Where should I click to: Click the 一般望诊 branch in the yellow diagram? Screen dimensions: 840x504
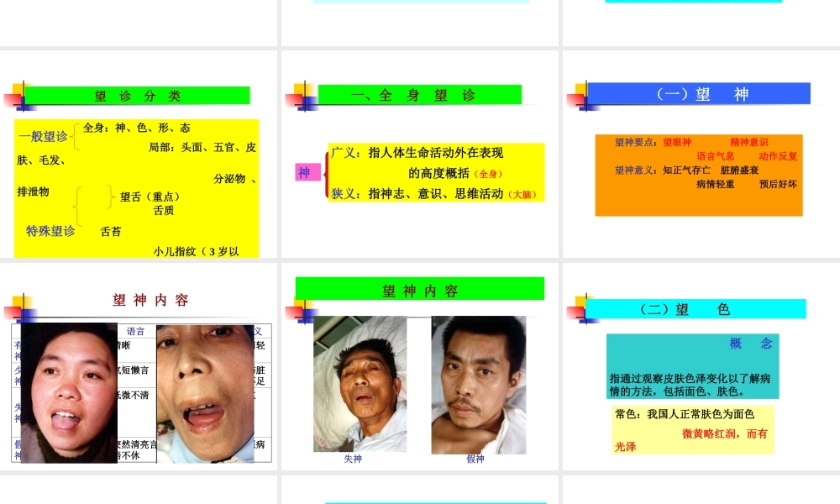coord(42,137)
